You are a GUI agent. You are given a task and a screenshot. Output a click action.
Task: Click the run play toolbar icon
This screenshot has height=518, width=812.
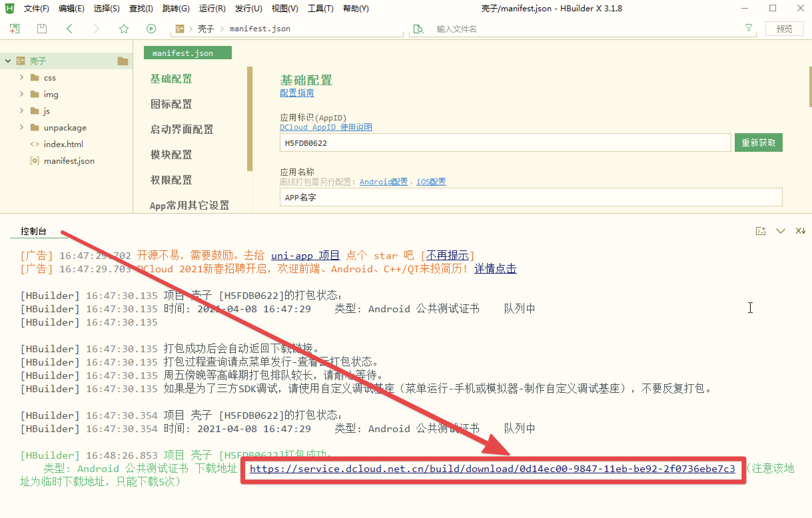151,29
